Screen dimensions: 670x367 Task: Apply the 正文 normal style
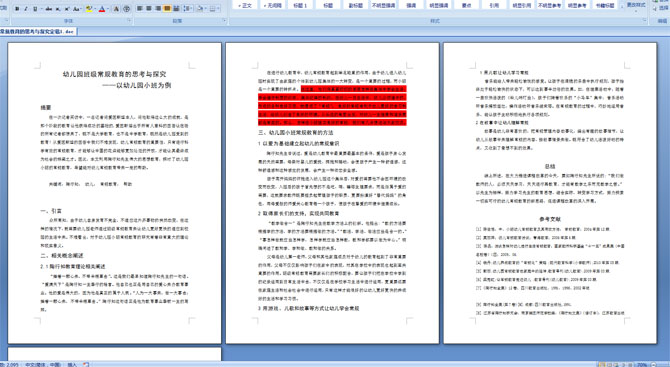click(245, 5)
